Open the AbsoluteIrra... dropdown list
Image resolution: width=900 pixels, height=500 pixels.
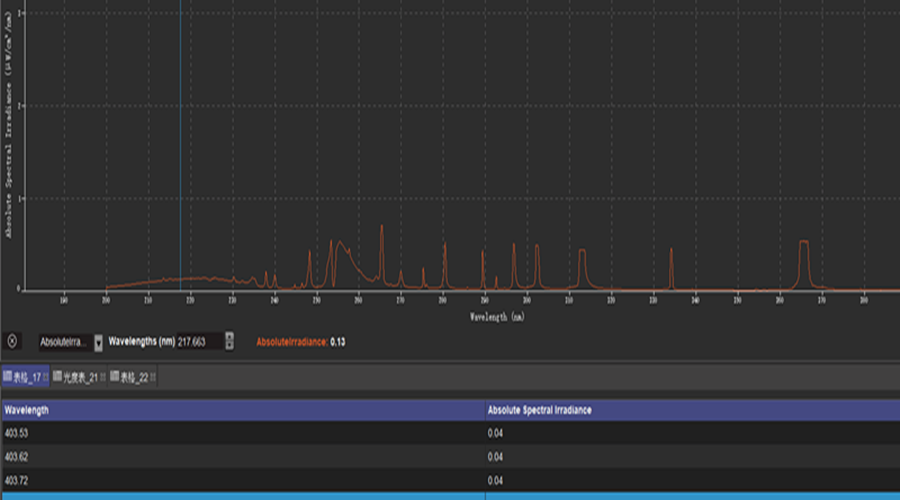(x=98, y=342)
